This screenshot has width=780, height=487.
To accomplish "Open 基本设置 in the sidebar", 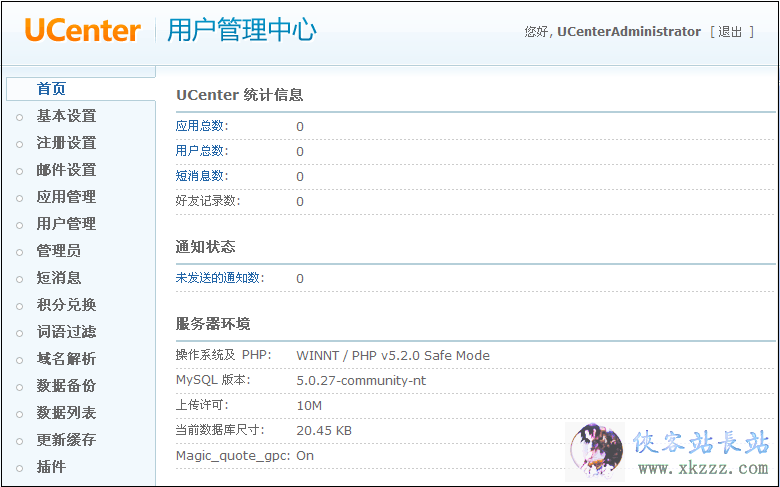I will 66,116.
